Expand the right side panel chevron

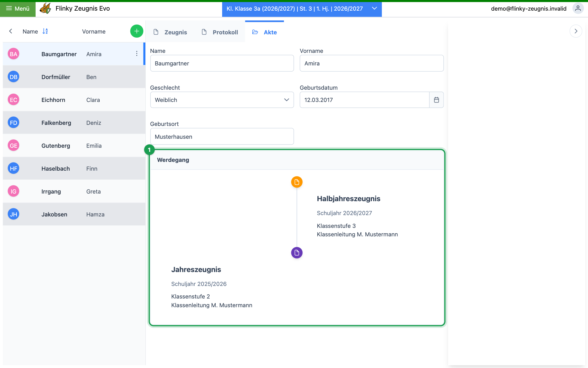pyautogui.click(x=576, y=31)
